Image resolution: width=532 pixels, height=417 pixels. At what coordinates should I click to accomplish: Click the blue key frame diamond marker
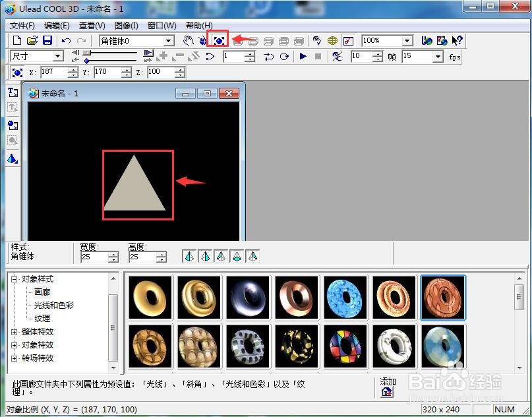(x=86, y=61)
